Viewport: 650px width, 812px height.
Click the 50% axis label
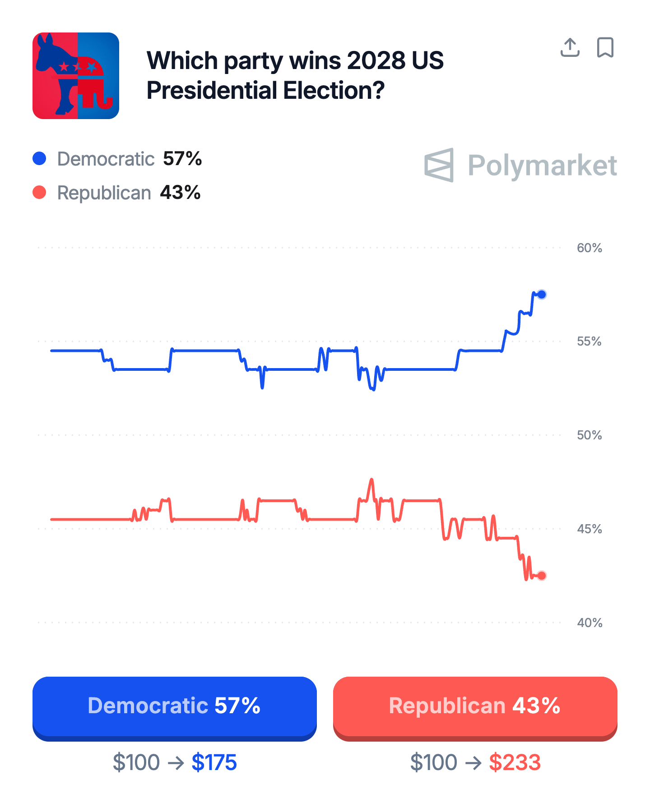(x=589, y=435)
